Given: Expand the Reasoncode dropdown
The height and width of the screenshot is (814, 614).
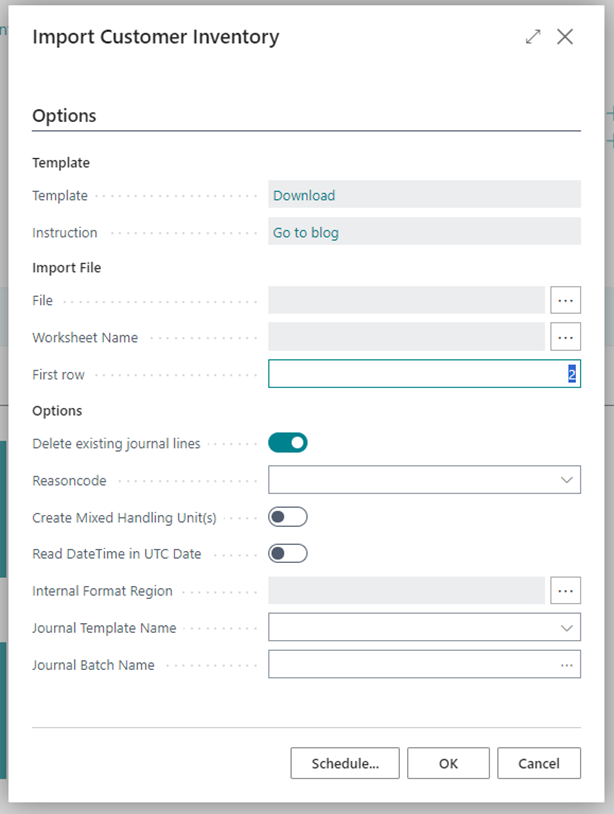Looking at the screenshot, I should tap(567, 480).
